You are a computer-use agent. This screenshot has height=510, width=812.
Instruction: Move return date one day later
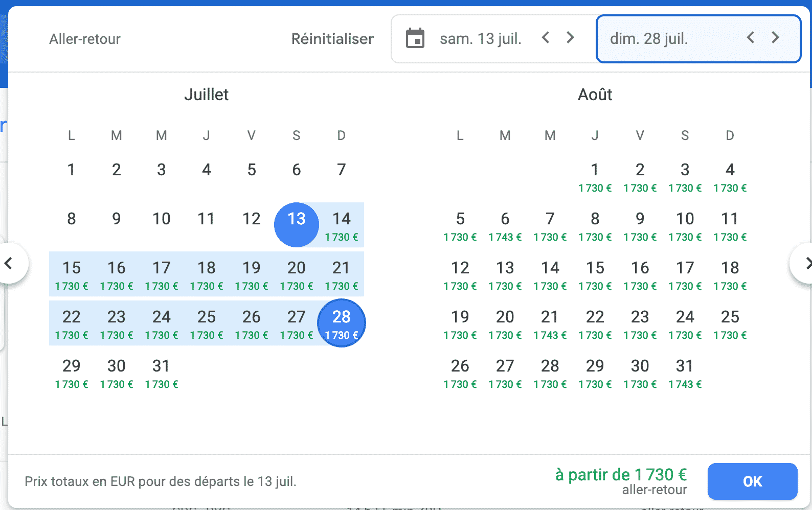(x=775, y=38)
